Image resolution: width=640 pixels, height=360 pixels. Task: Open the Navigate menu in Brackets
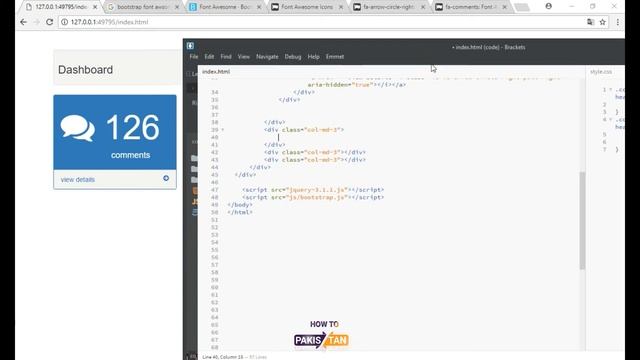pyautogui.click(x=267, y=57)
